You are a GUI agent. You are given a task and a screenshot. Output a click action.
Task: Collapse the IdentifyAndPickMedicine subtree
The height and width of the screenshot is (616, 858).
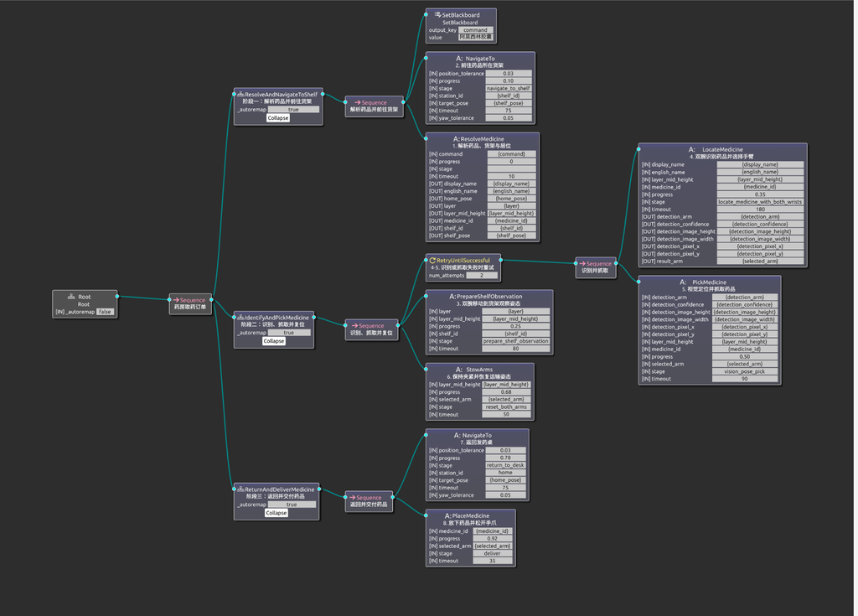point(274,340)
